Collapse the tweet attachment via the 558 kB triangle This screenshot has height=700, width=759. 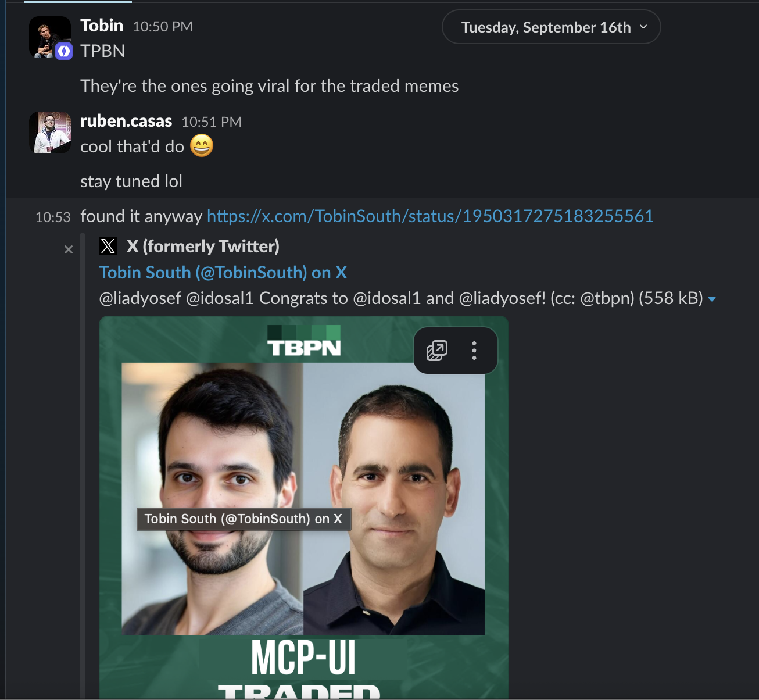tap(713, 298)
